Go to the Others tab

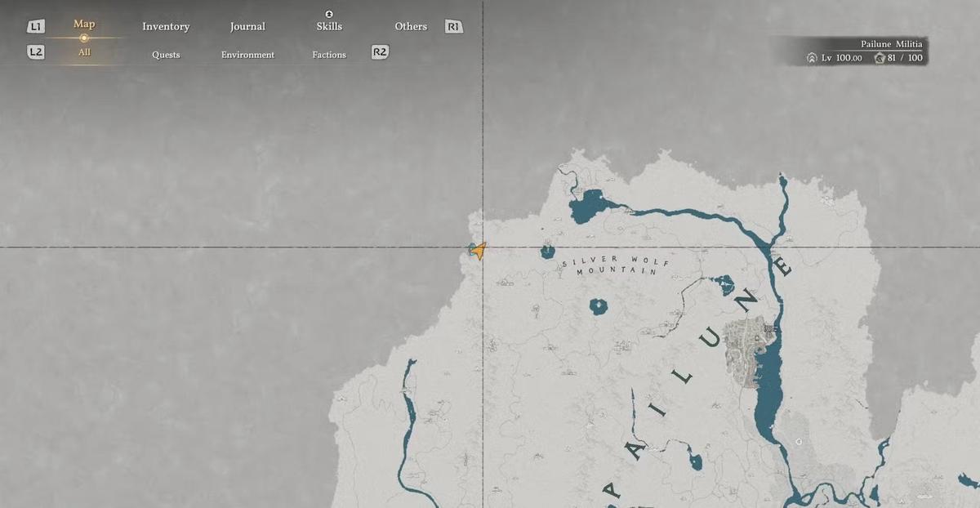pyautogui.click(x=411, y=26)
